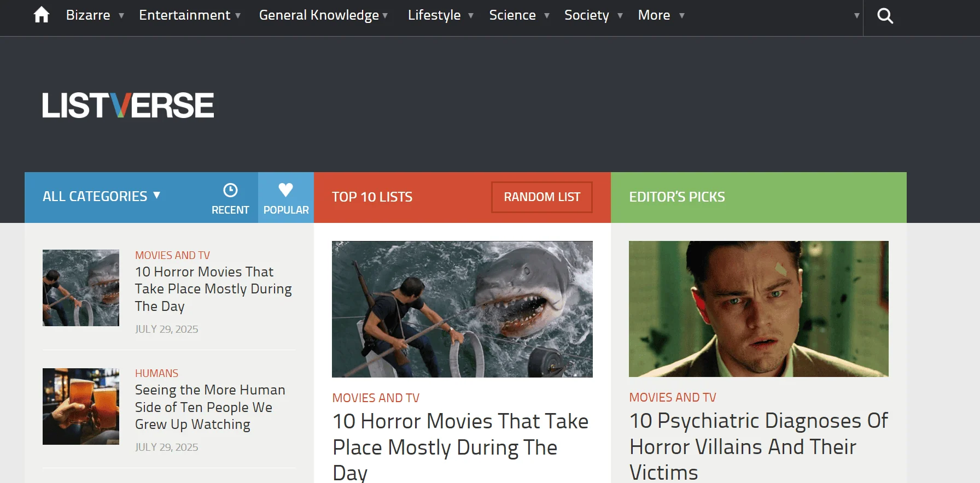Click the Recent clock icon
Viewport: 980px width, 483px height.
point(230,190)
